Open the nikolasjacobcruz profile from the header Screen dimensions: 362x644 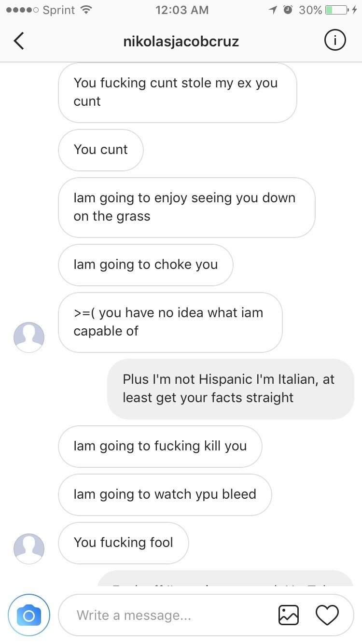181,42
